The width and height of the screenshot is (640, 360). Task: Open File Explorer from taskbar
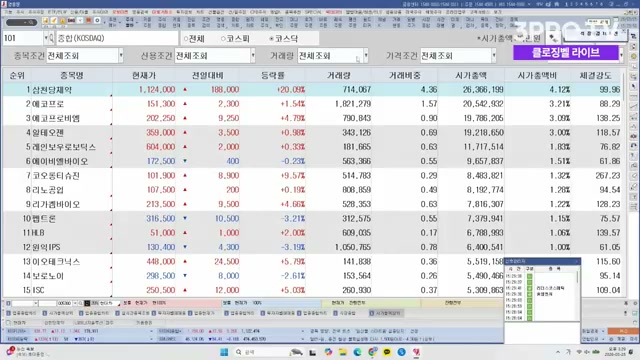(x=343, y=352)
